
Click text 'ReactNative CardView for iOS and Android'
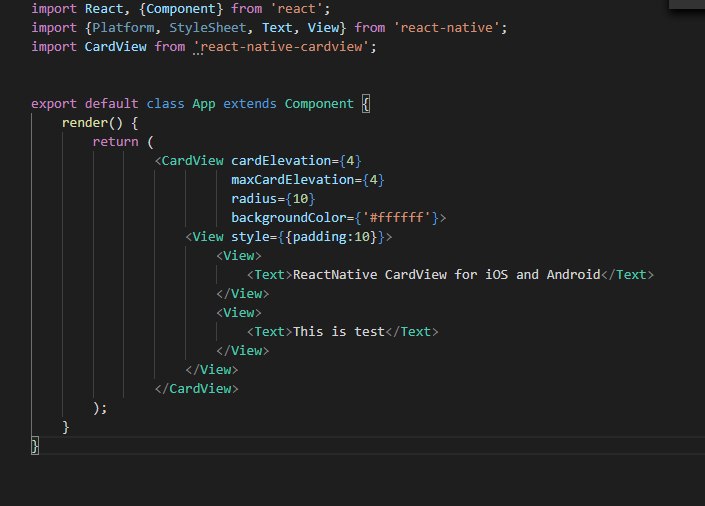446,275
